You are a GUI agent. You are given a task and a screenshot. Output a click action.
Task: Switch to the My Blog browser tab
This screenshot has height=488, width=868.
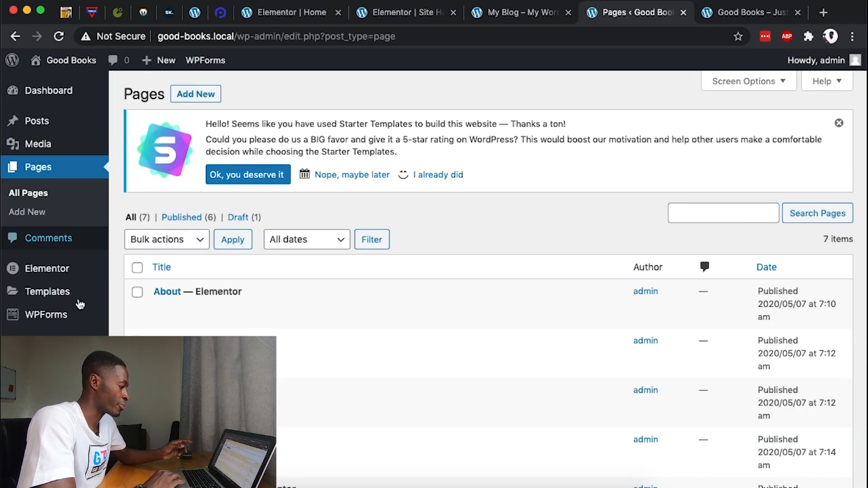521,12
